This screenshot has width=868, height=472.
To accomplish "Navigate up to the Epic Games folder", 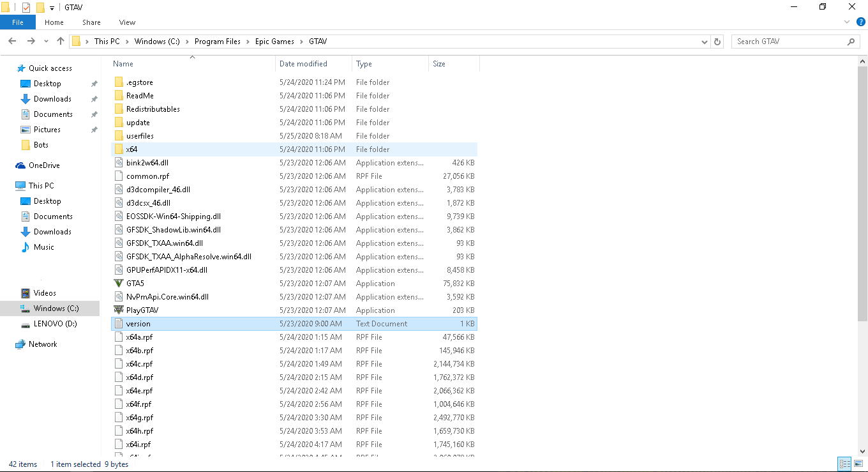I will 60,41.
